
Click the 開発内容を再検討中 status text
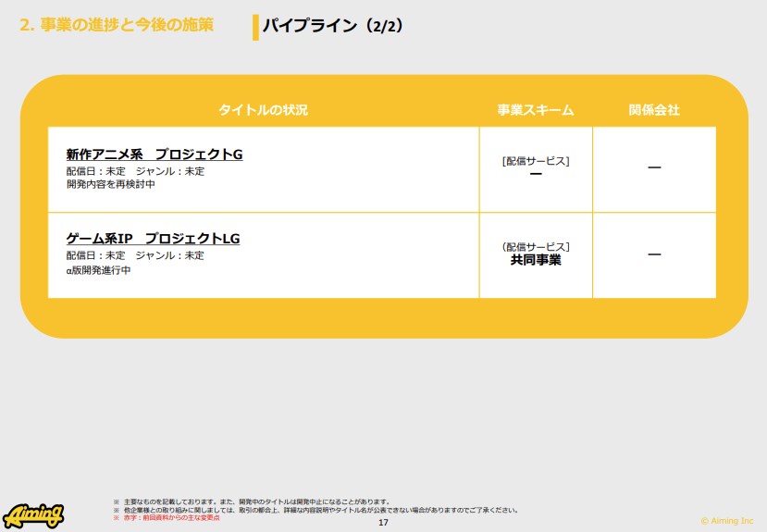[x=110, y=185]
